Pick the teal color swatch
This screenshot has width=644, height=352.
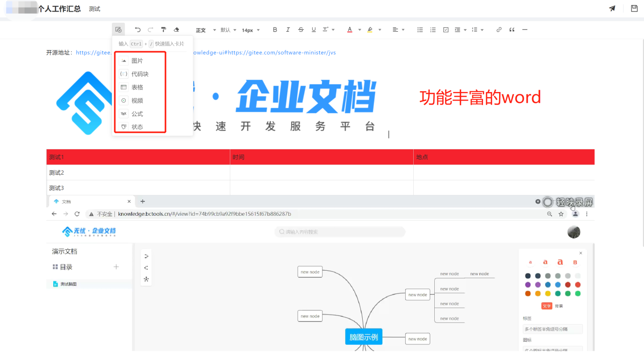[558, 293]
